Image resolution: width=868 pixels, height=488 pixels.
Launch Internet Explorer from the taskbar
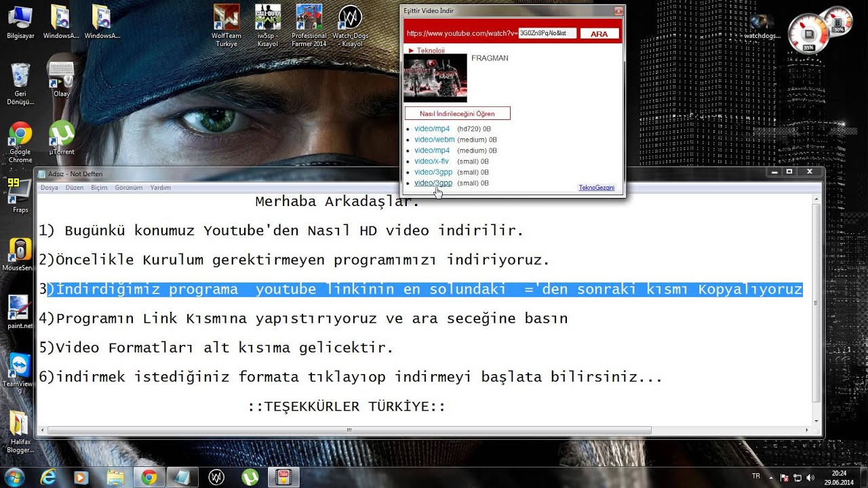click(x=48, y=477)
